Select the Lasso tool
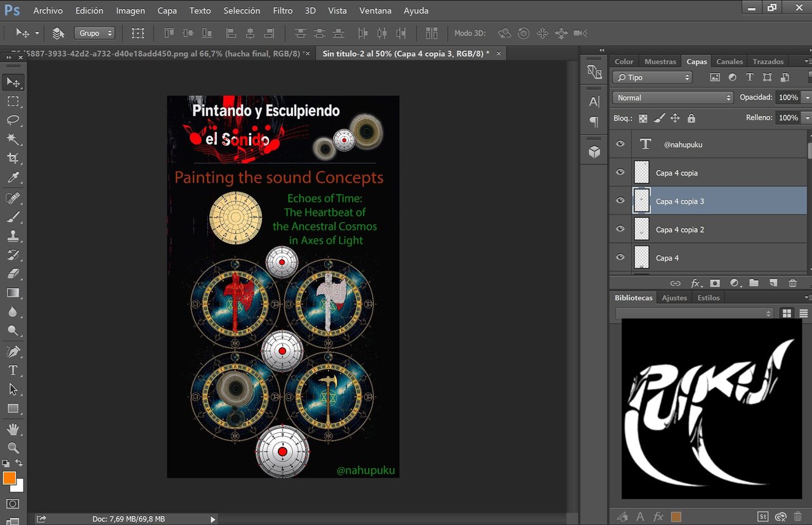This screenshot has width=812, height=525. coord(13,121)
